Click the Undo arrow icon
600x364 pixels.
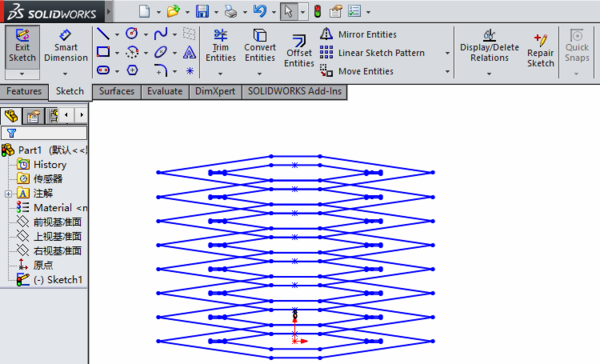260,11
